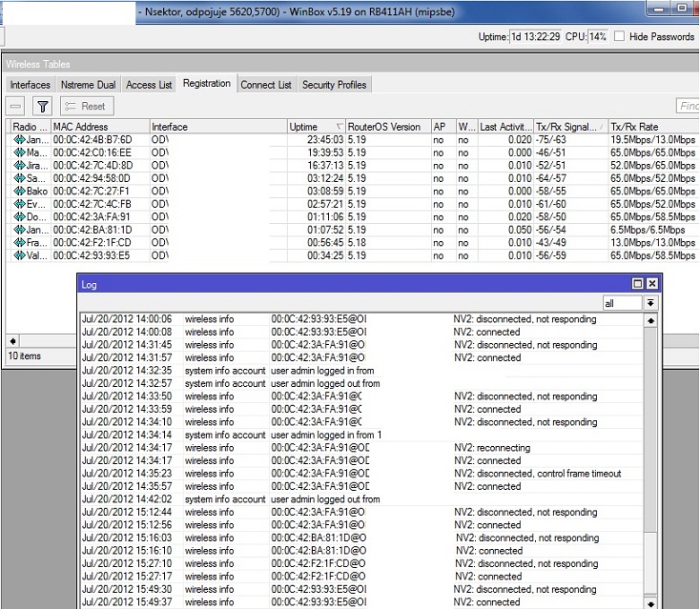
Task: Select log entry at 15:27:17
Action: [x=361, y=576]
